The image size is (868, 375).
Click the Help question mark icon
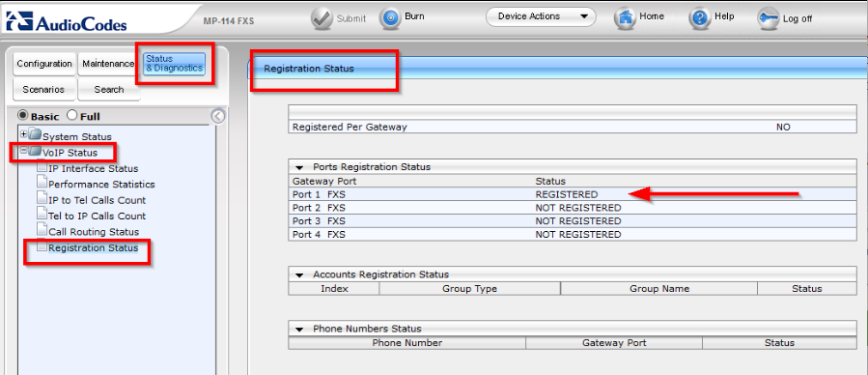coord(700,18)
